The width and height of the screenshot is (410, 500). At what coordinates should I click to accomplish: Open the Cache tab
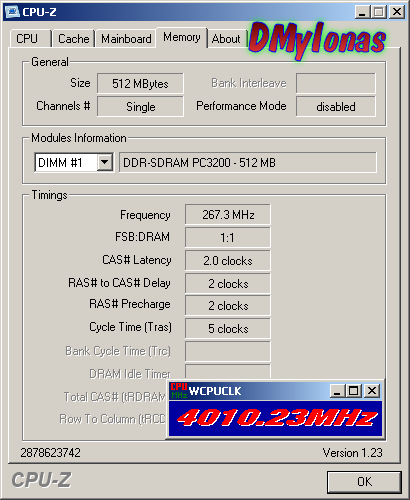point(73,39)
